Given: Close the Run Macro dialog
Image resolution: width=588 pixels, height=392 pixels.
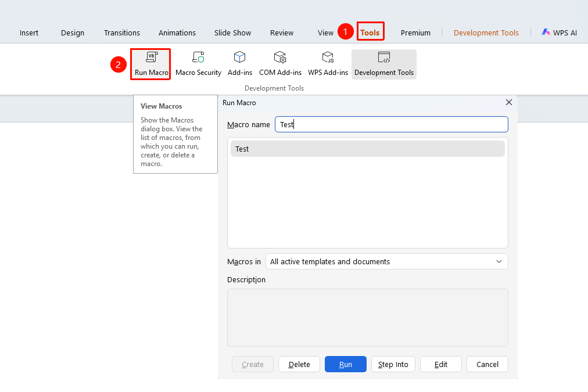Looking at the screenshot, I should pos(509,102).
